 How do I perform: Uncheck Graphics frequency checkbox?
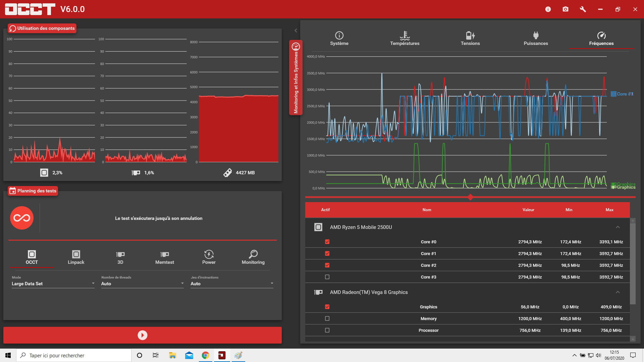(327, 307)
